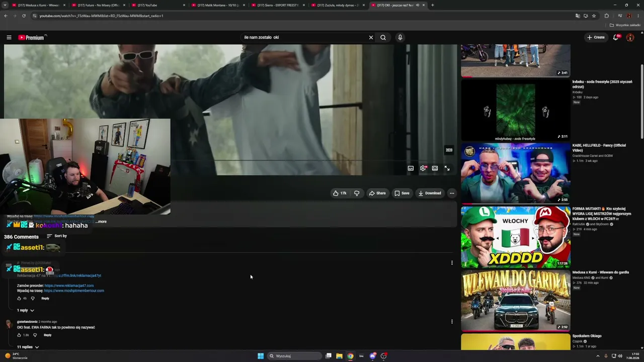Open Discord from the taskbar

point(372,356)
